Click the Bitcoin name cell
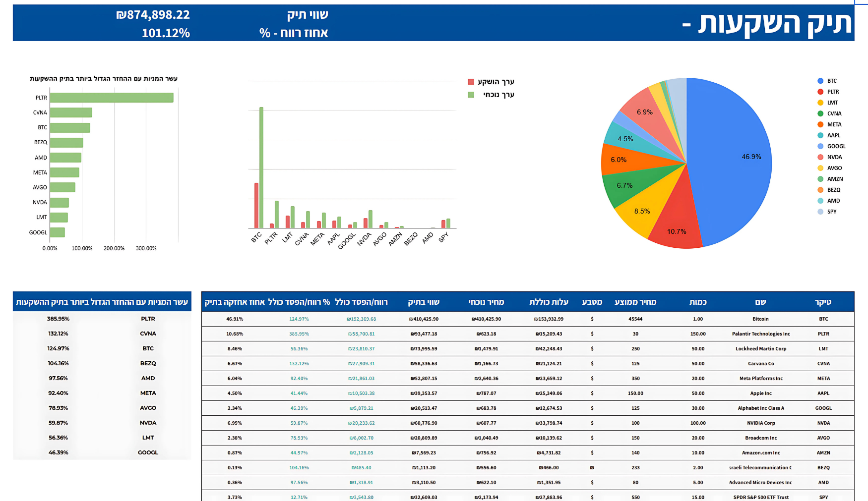868x501 pixels. [x=760, y=319]
